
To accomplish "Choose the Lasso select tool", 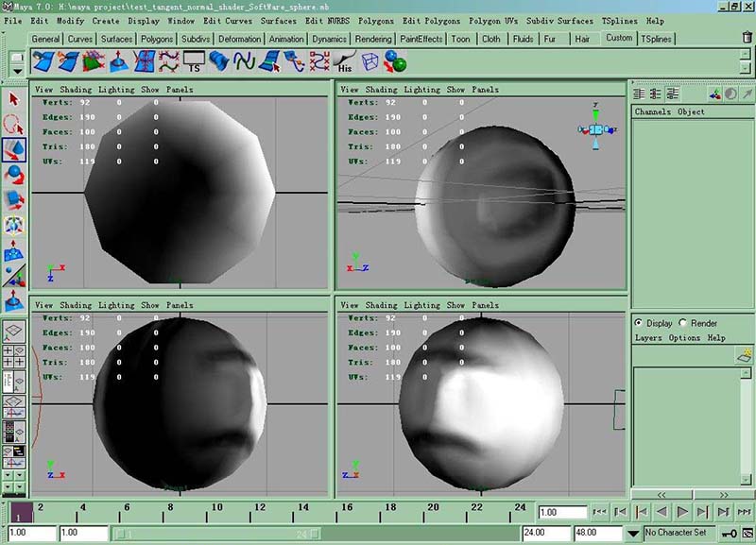I will (13, 125).
